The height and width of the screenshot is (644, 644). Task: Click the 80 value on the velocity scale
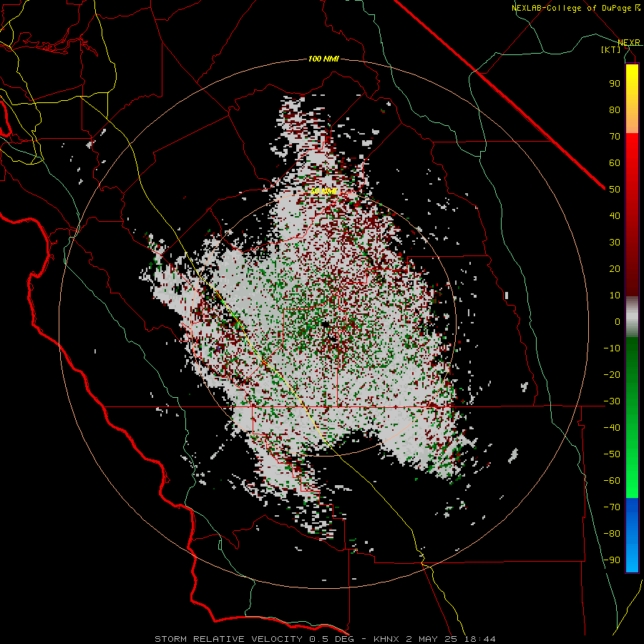tap(615, 109)
